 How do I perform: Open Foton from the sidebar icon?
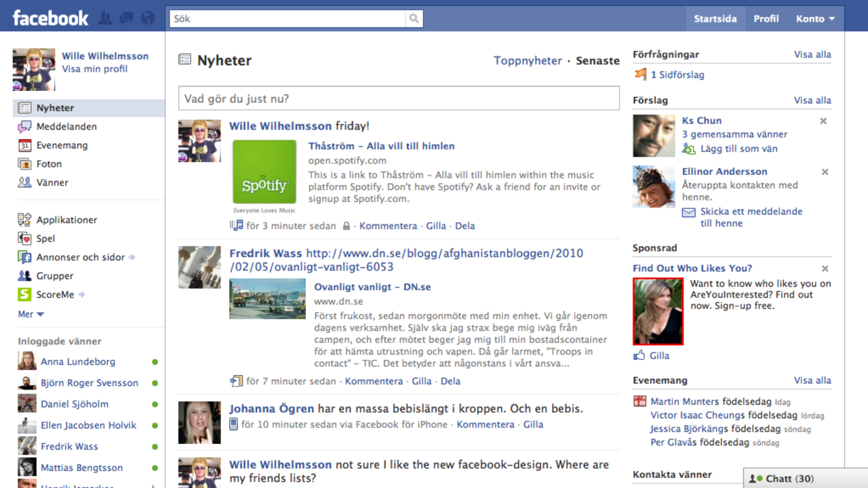click(x=23, y=163)
